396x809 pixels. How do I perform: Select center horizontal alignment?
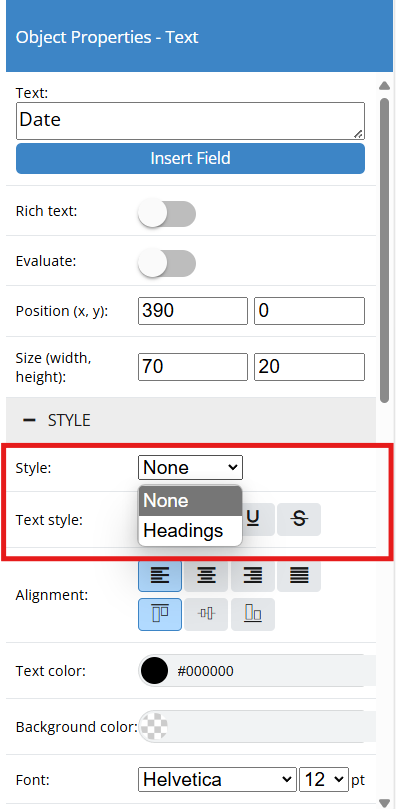tap(206, 575)
